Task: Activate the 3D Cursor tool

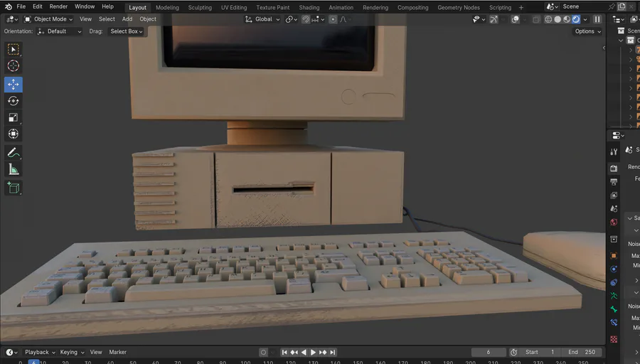Action: [x=14, y=65]
